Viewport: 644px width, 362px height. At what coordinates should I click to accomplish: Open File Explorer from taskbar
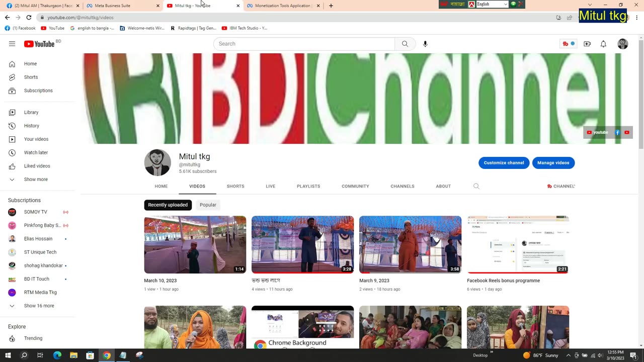coord(73,355)
